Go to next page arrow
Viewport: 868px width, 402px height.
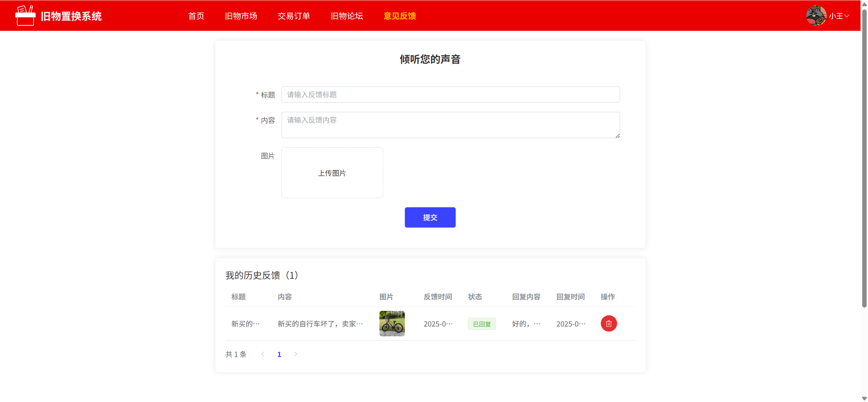pyautogui.click(x=296, y=354)
